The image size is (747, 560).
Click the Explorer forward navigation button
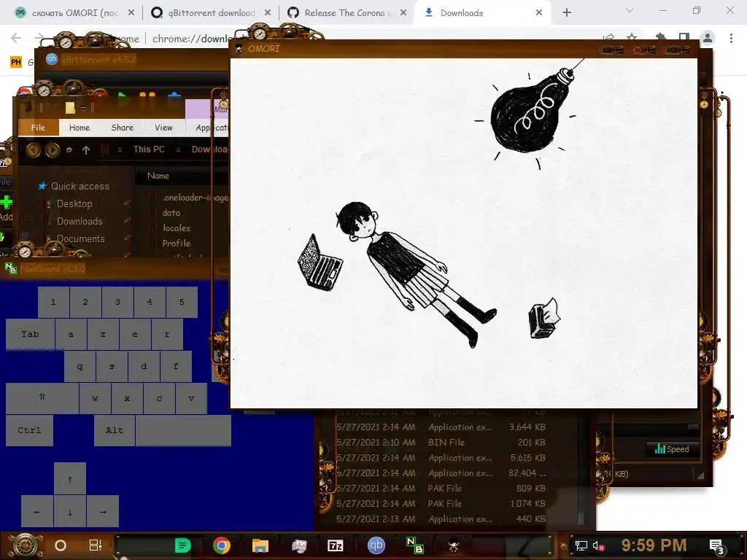click(x=52, y=150)
